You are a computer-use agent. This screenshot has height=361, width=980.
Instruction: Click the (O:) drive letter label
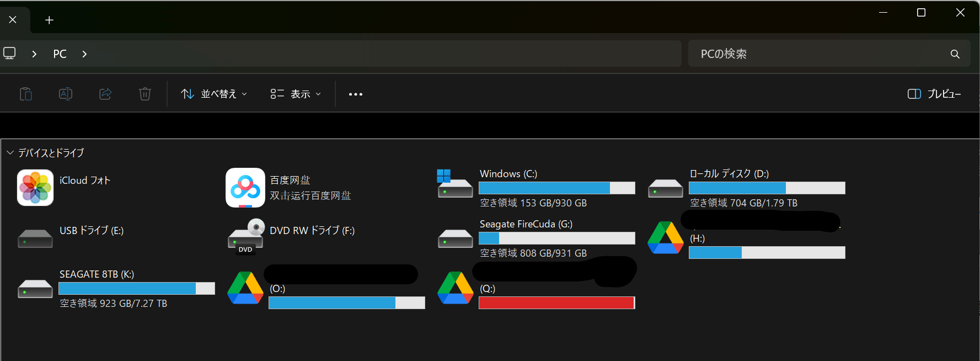click(x=277, y=289)
